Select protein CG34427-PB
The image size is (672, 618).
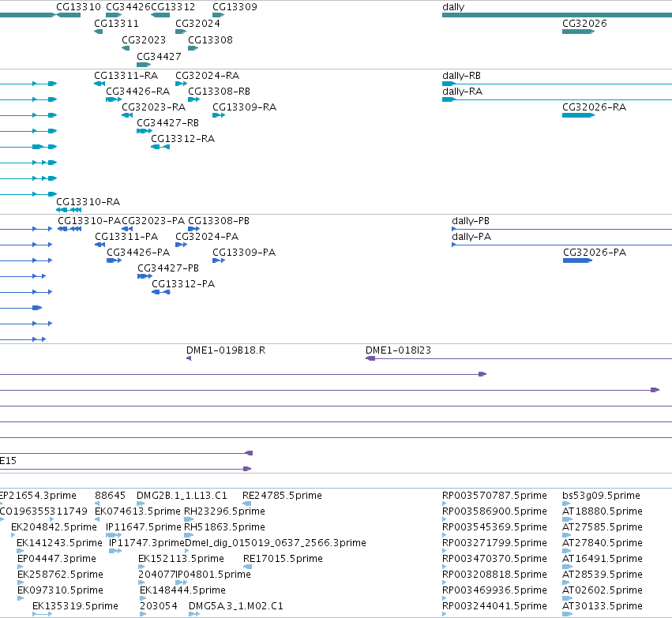[168, 268]
